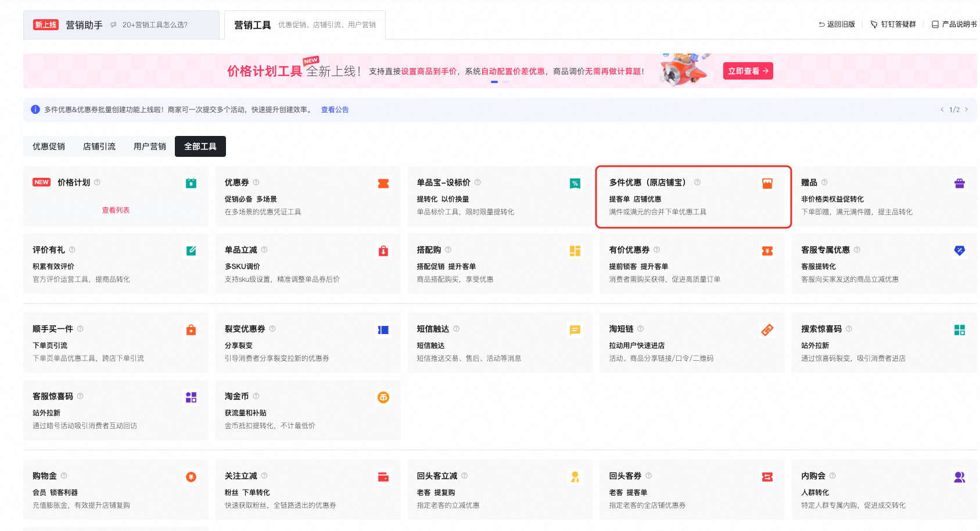The height and width of the screenshot is (531, 980).
Task: Click the 客服专属优惠 blue diamond icon
Action: [x=960, y=251]
